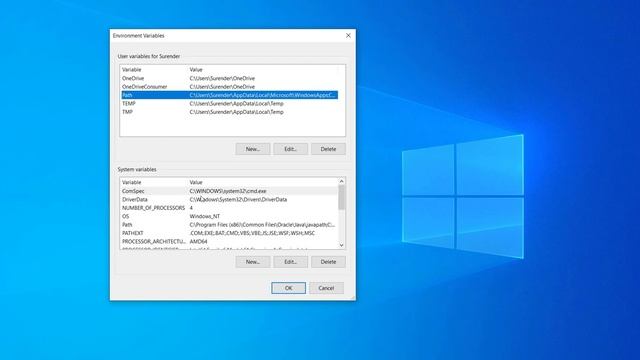This screenshot has height=360, width=640.
Task: Close the Environment Variables dialog
Action: pyautogui.click(x=348, y=36)
